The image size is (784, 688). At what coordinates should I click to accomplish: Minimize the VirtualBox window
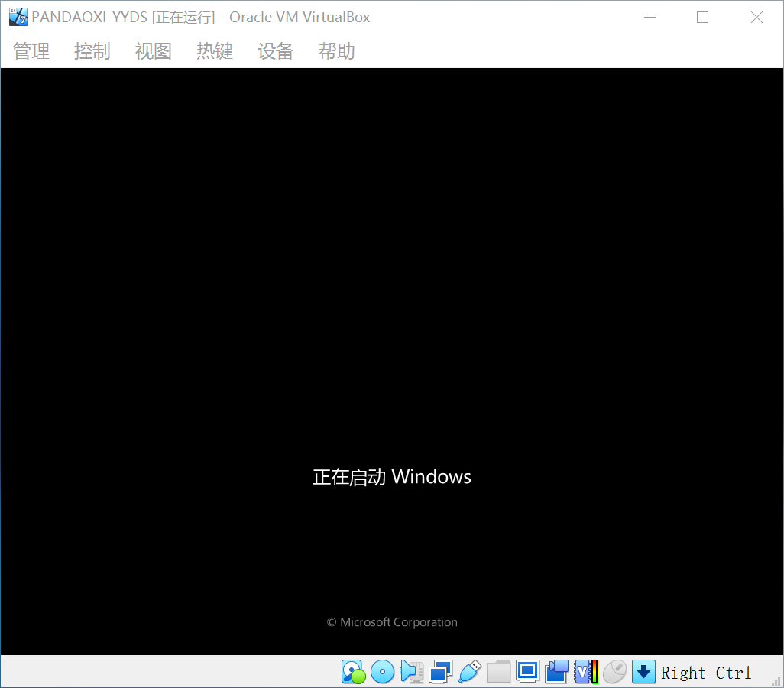pos(650,17)
